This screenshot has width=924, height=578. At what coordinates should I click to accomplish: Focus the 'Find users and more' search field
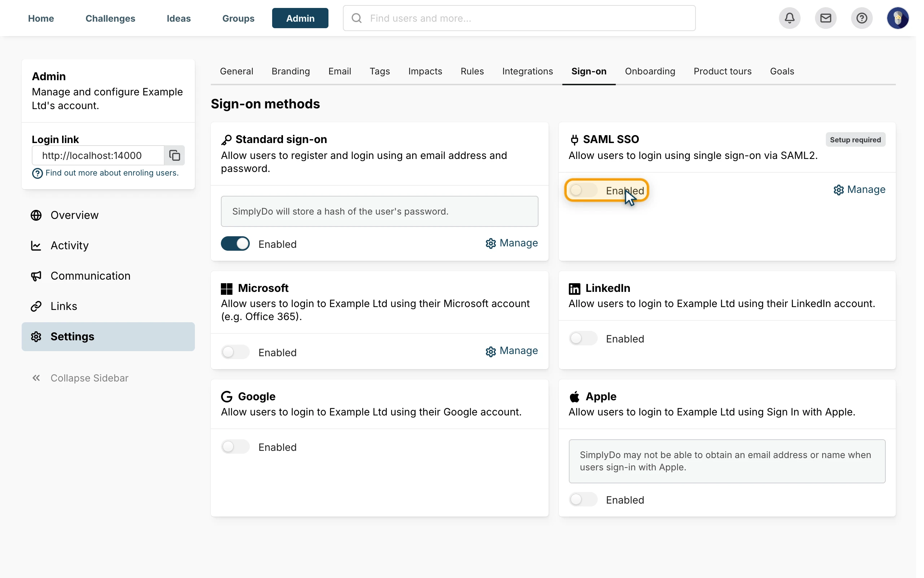519,18
